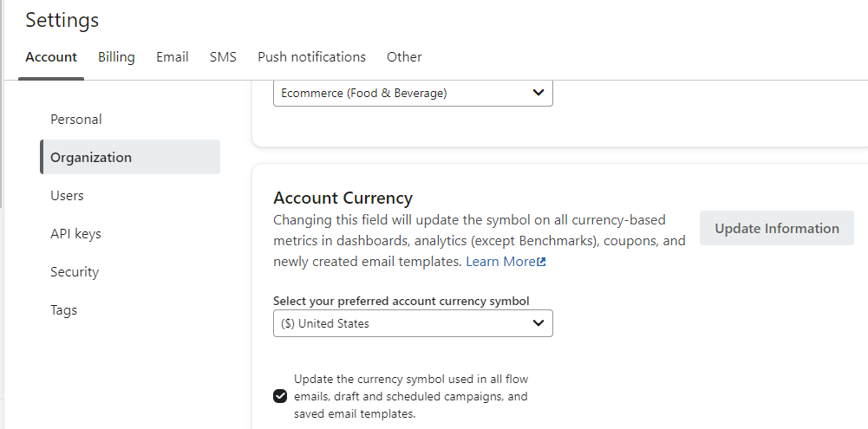Select the Other tab
868x429 pixels.
[404, 57]
